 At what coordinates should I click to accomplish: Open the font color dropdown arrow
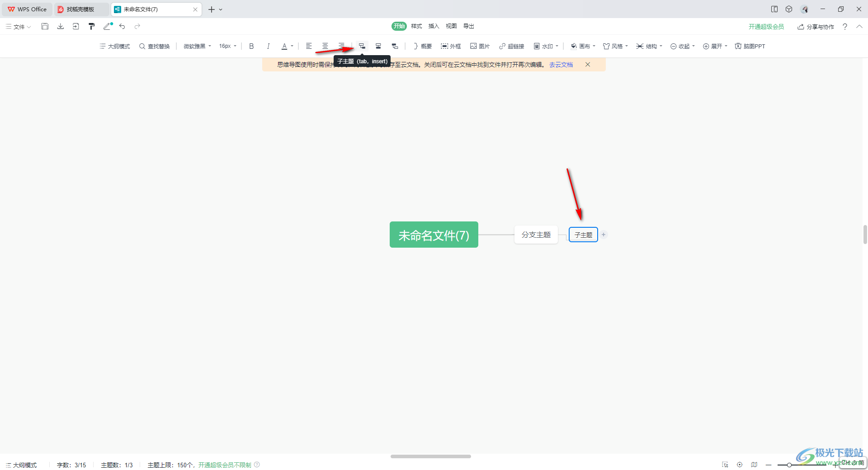[292, 46]
